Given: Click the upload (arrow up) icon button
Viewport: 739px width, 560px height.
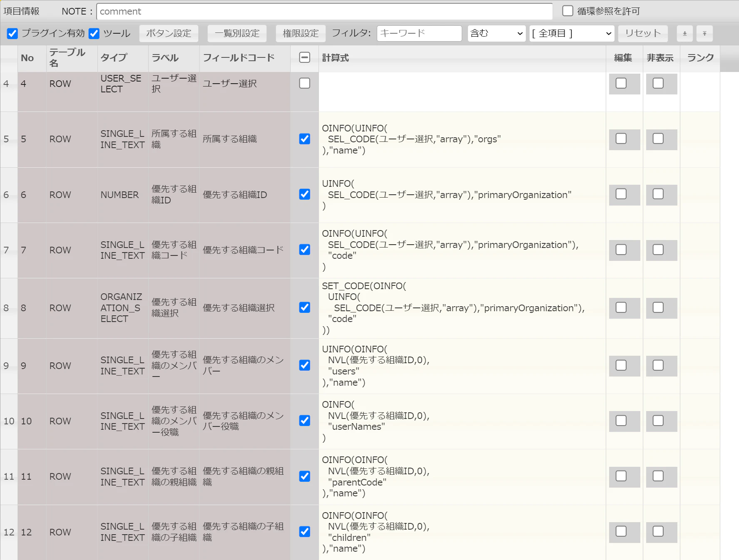Looking at the screenshot, I should (x=704, y=33).
